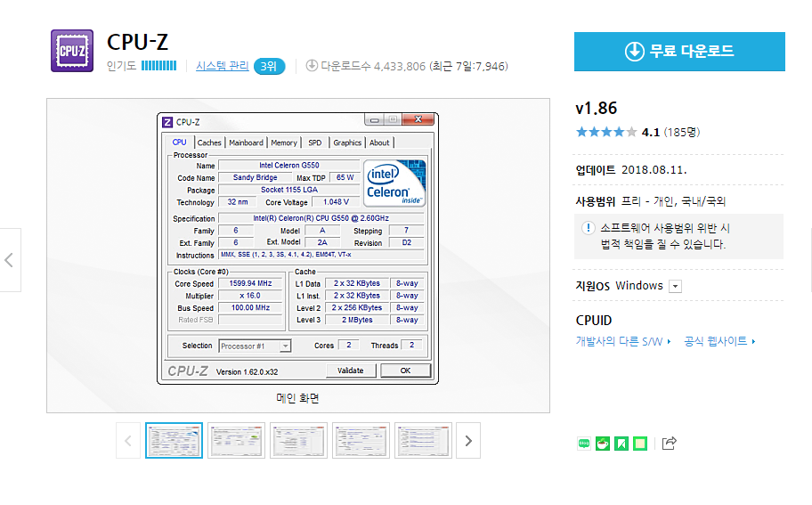The image size is (812, 505).
Task: Click the Intel Celeron inside logo
Action: click(x=394, y=183)
